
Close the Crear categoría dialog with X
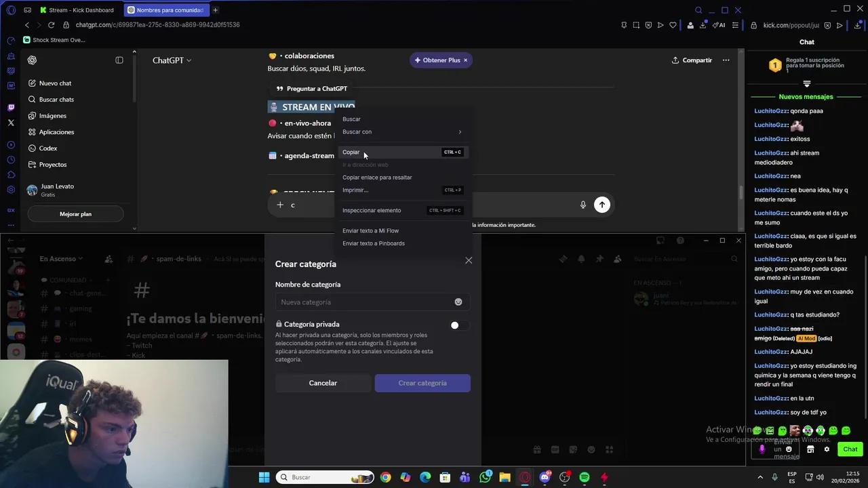(469, 260)
